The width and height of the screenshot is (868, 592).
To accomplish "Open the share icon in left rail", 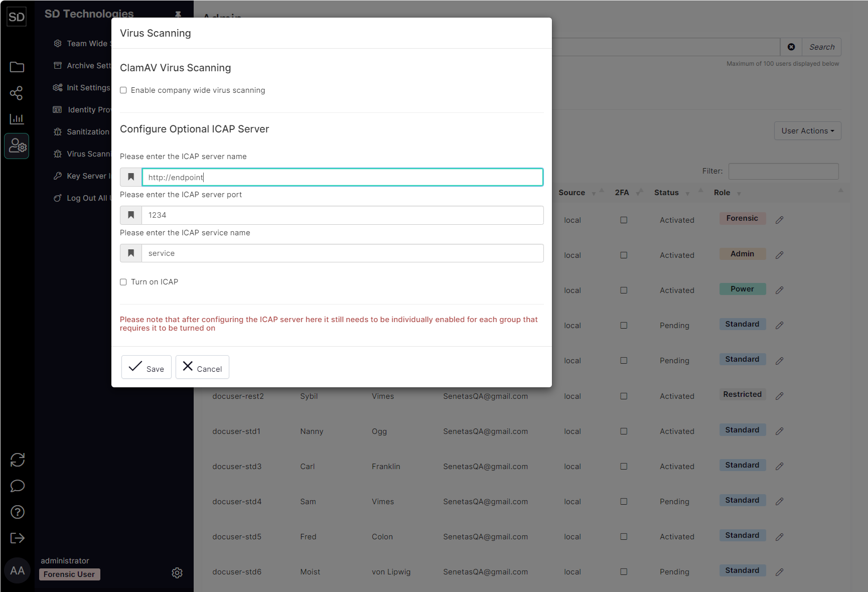I will 17,93.
